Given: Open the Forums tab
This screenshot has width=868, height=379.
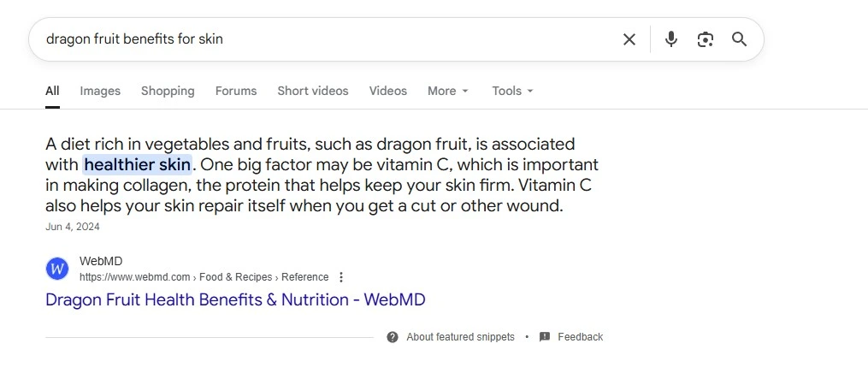Looking at the screenshot, I should (x=236, y=91).
